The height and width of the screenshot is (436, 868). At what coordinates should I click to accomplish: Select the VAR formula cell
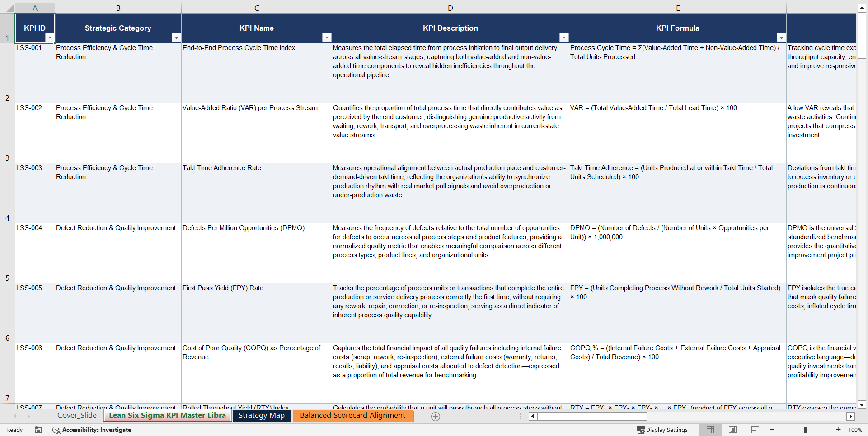tap(678, 133)
